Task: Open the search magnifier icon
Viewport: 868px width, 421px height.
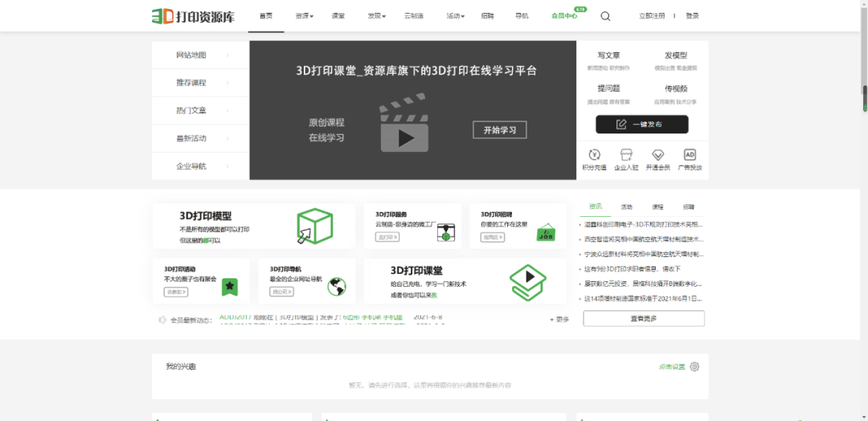Action: coord(605,16)
